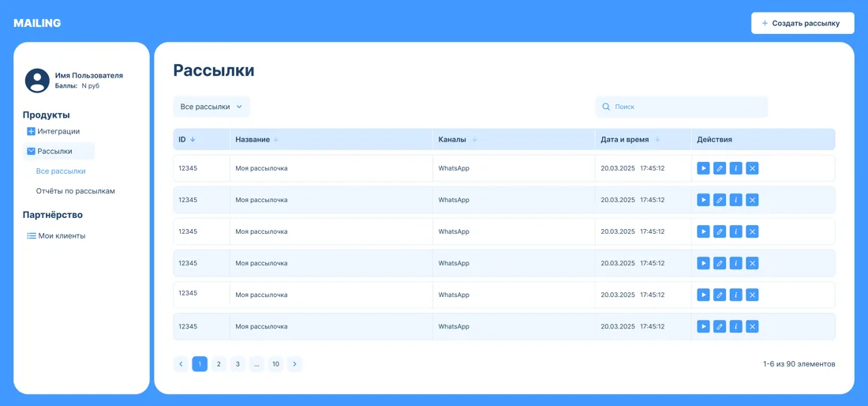The image size is (868, 406).
Task: Click the info button in the fourth row
Action: click(x=735, y=263)
